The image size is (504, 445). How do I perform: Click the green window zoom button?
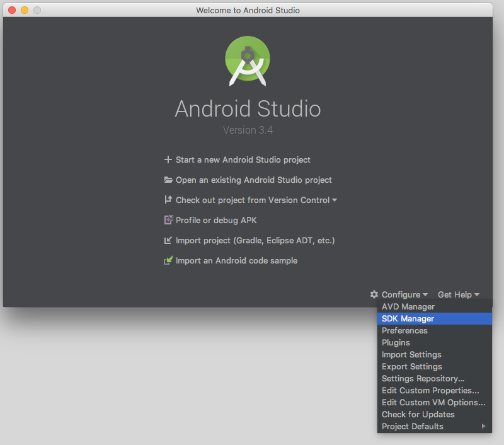(x=37, y=10)
